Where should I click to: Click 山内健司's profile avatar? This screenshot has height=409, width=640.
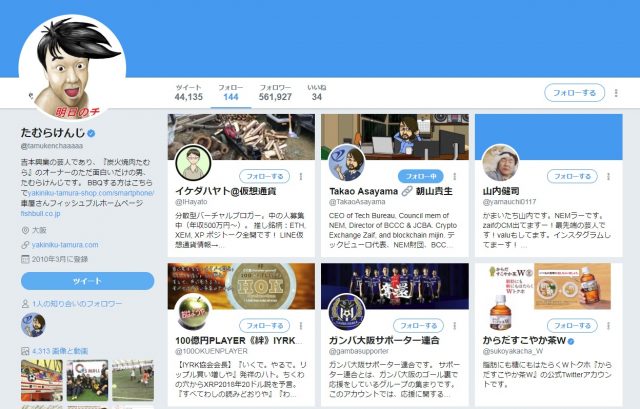[x=500, y=164]
